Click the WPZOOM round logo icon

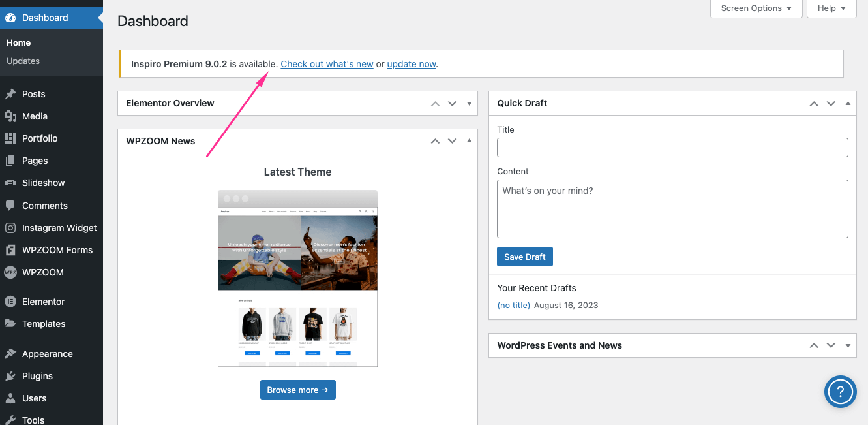coord(10,272)
